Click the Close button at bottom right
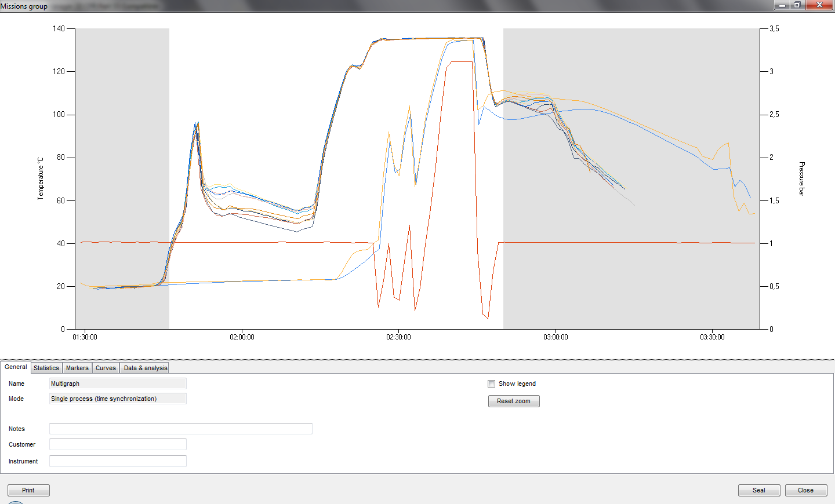 pyautogui.click(x=805, y=490)
